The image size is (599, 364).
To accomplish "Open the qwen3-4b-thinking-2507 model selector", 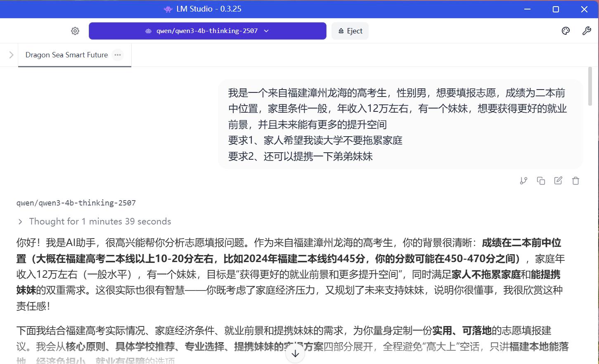I will click(x=208, y=31).
